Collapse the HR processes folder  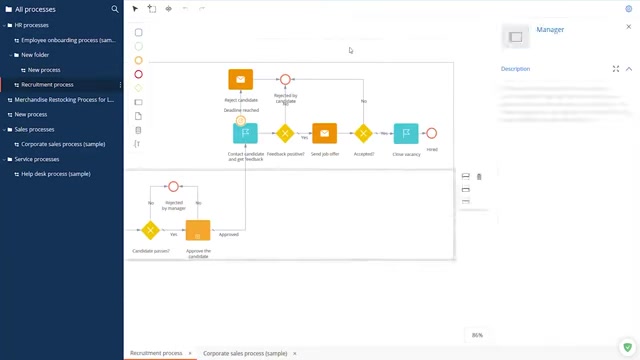[4, 25]
